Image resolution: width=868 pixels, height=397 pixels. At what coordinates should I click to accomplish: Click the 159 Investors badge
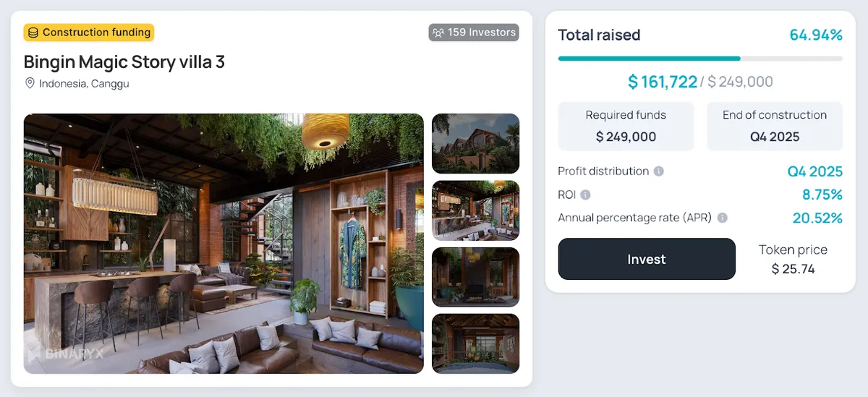point(474,33)
